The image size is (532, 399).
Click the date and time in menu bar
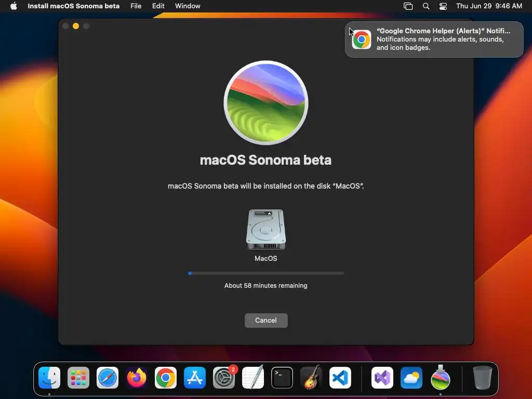tap(489, 6)
